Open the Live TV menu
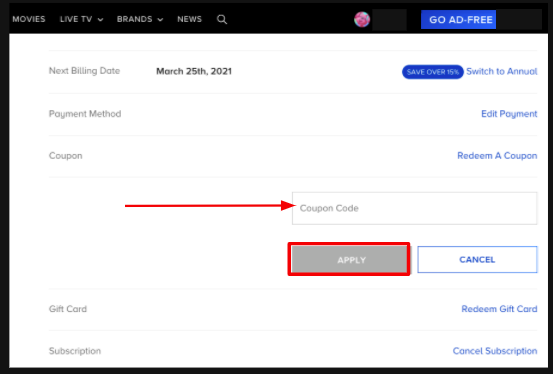Image resolution: width=553 pixels, height=374 pixels. click(x=76, y=19)
